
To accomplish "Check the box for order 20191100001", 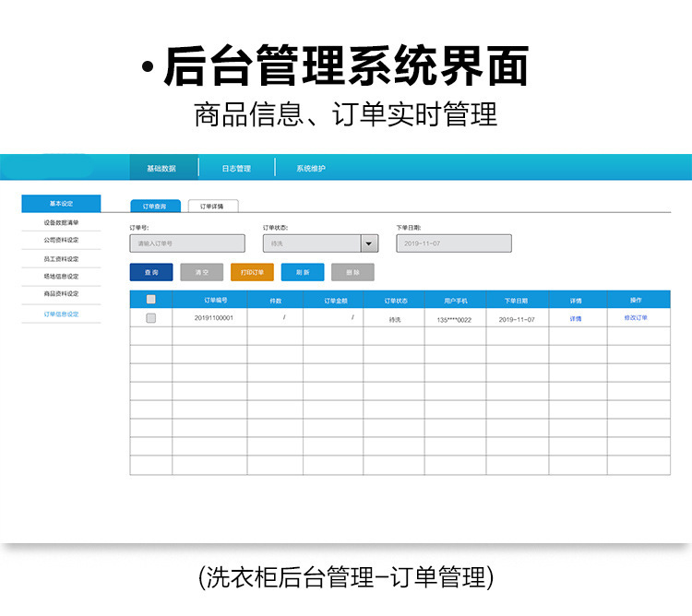I will (151, 318).
